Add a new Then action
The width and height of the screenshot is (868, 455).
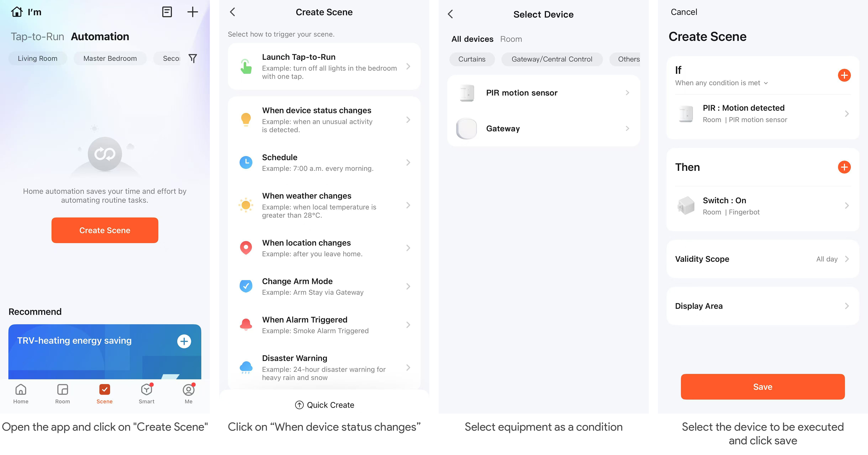coord(844,167)
